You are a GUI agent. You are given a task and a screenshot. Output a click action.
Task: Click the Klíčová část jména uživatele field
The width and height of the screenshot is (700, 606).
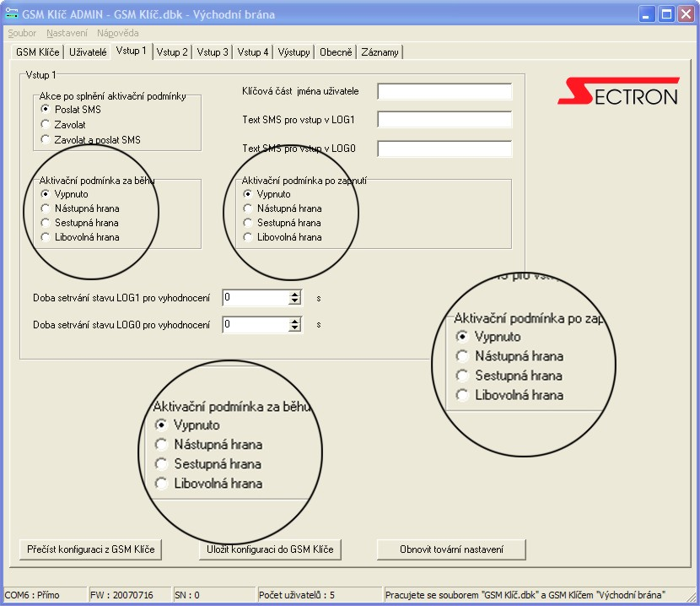444,91
